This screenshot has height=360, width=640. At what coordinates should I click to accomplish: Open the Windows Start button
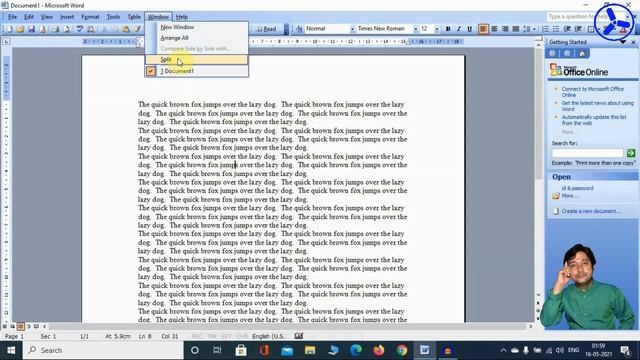11,350
